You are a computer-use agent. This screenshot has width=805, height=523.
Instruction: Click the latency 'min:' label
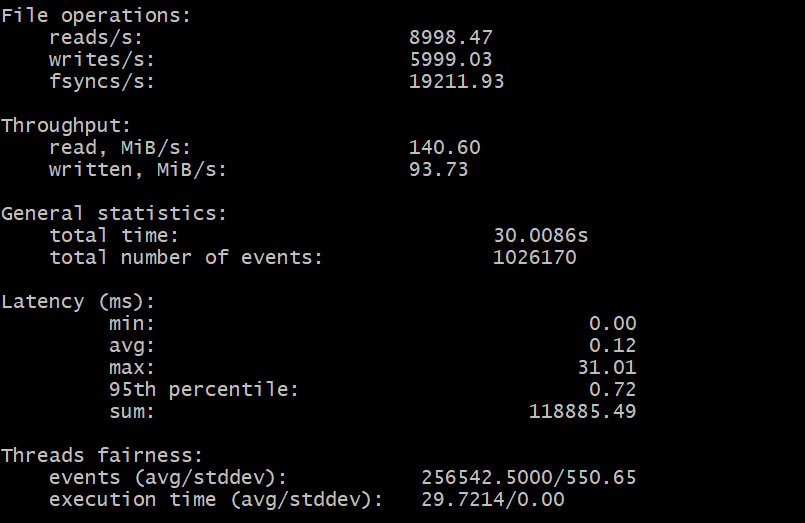(x=131, y=324)
